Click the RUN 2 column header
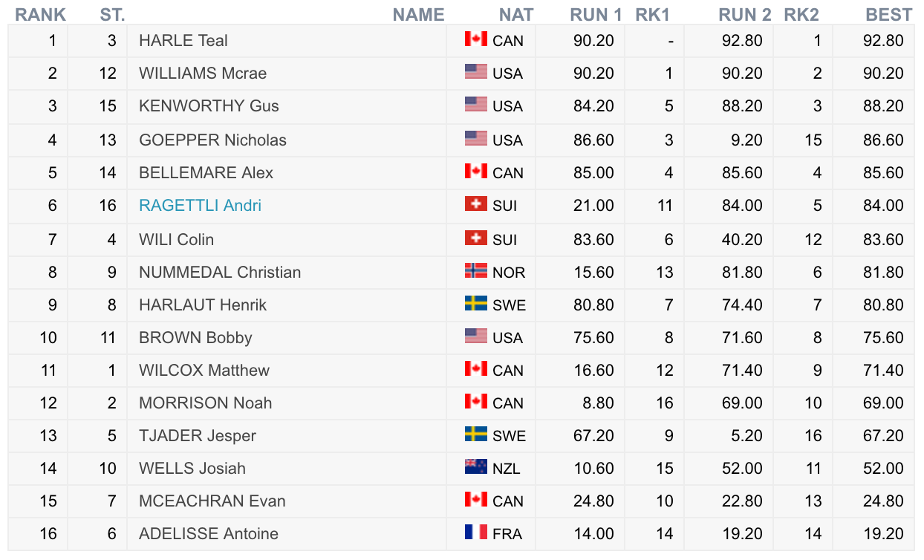Viewport: 924px width, 560px height. (744, 14)
